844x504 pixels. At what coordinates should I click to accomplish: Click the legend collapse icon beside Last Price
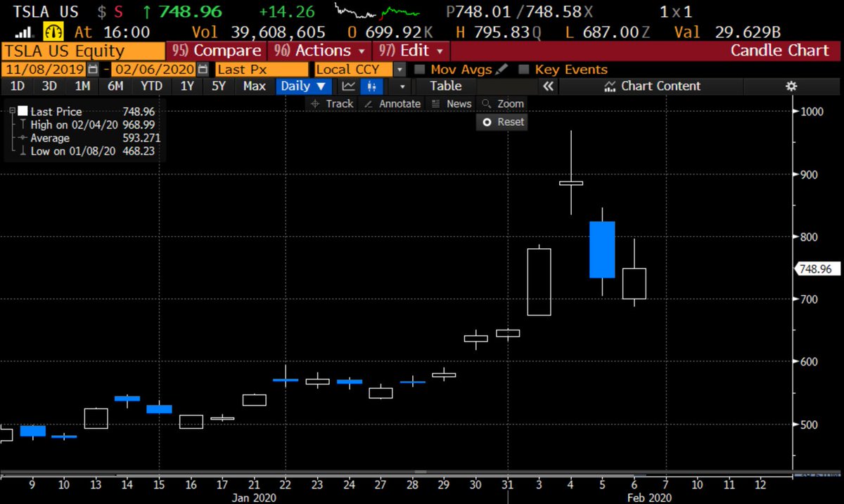click(11, 111)
